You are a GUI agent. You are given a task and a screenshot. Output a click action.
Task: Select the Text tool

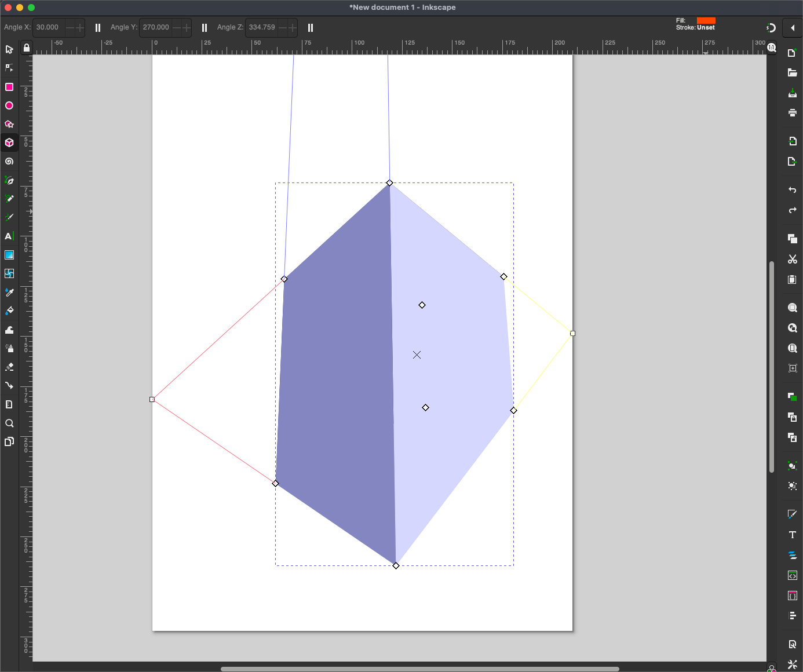point(9,236)
